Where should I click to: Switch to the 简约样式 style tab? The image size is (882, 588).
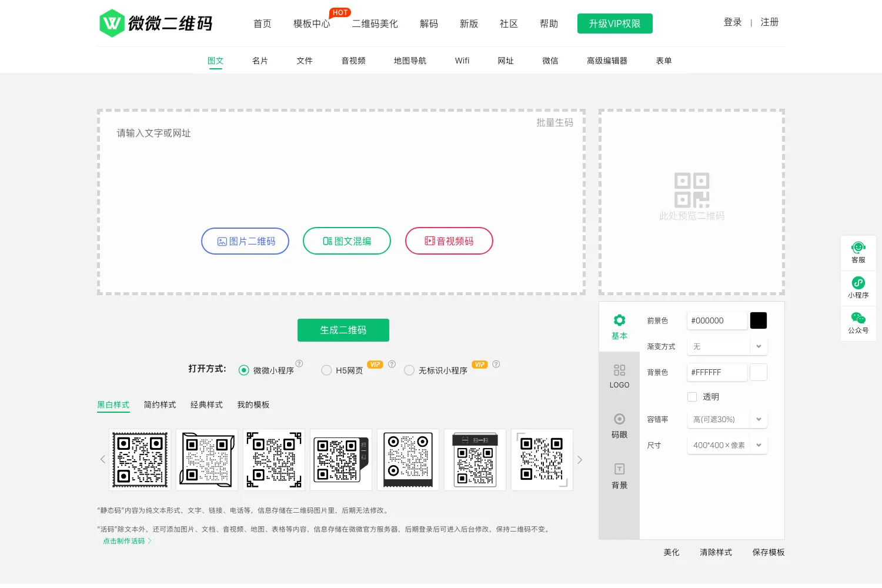160,405
